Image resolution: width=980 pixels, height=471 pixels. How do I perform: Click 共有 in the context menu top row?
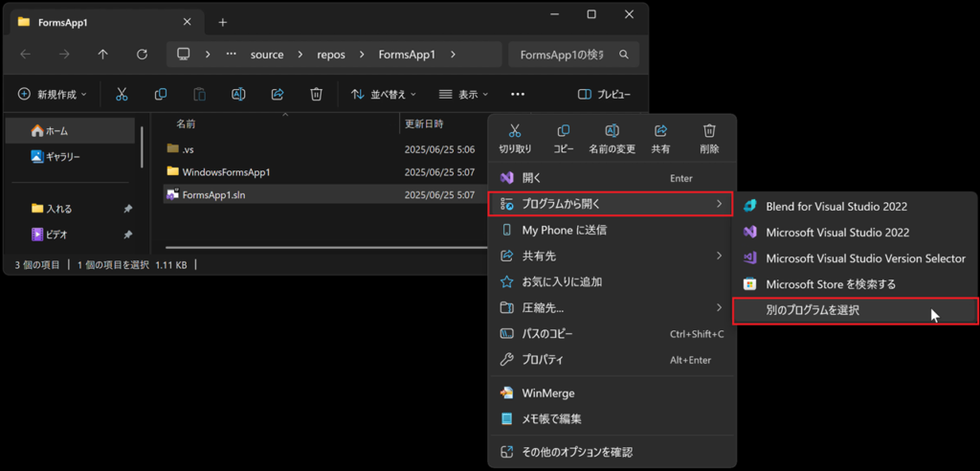click(660, 139)
